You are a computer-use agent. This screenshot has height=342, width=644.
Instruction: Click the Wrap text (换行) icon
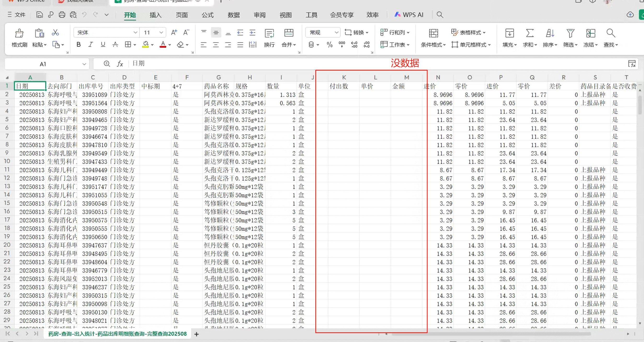[269, 33]
